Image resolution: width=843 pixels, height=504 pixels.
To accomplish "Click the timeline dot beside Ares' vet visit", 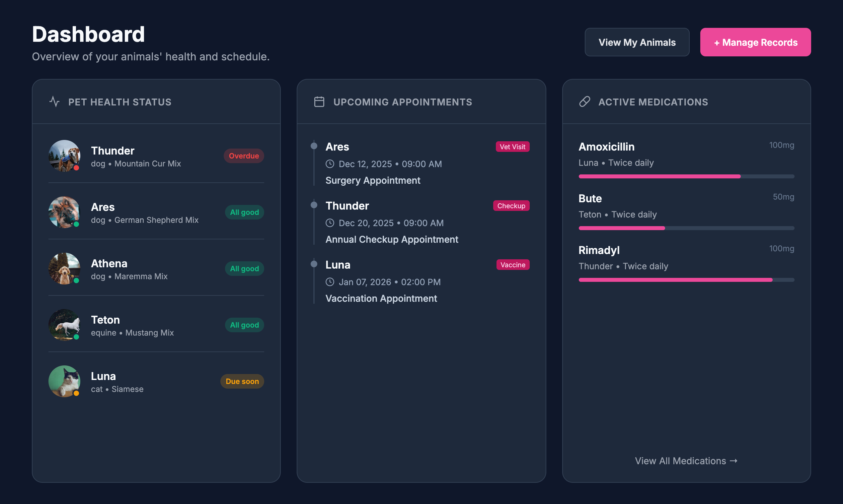I will click(x=314, y=146).
